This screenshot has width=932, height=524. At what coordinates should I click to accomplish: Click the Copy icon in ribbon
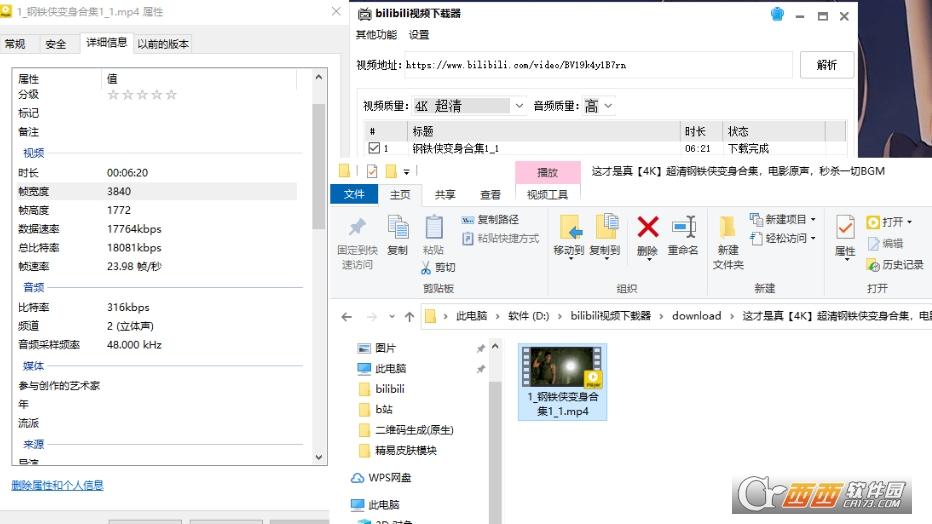[397, 227]
